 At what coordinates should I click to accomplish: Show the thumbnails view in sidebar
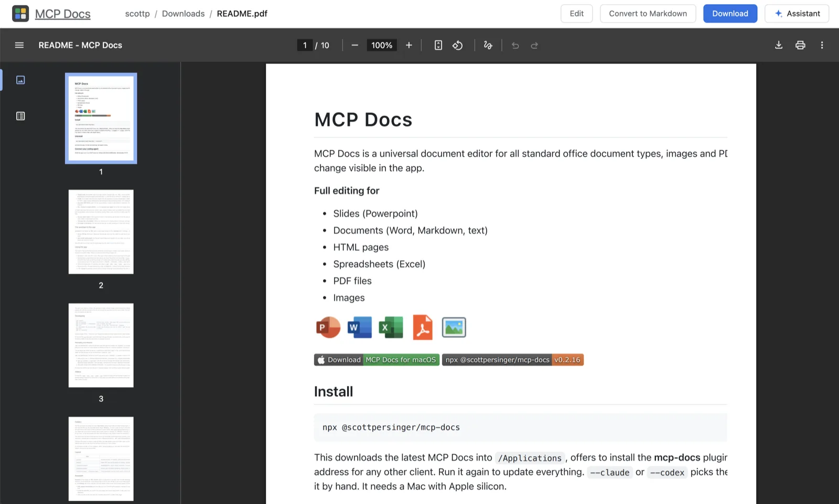point(20,80)
